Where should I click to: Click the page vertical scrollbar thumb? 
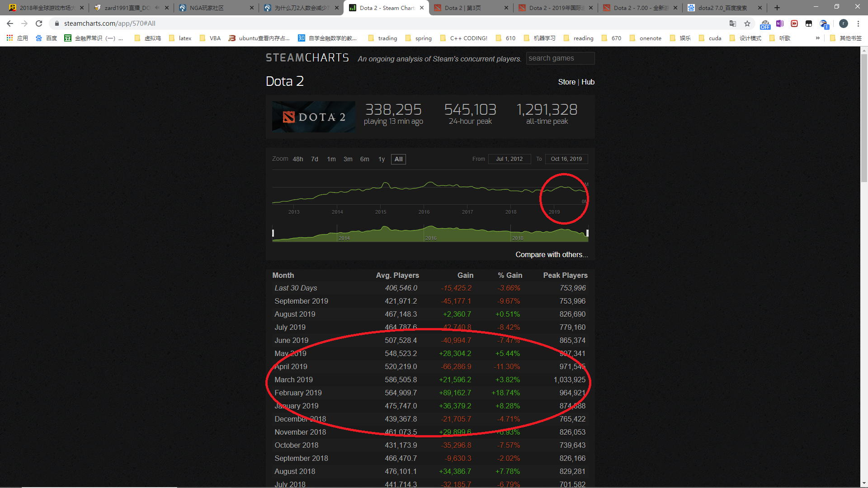(864, 117)
